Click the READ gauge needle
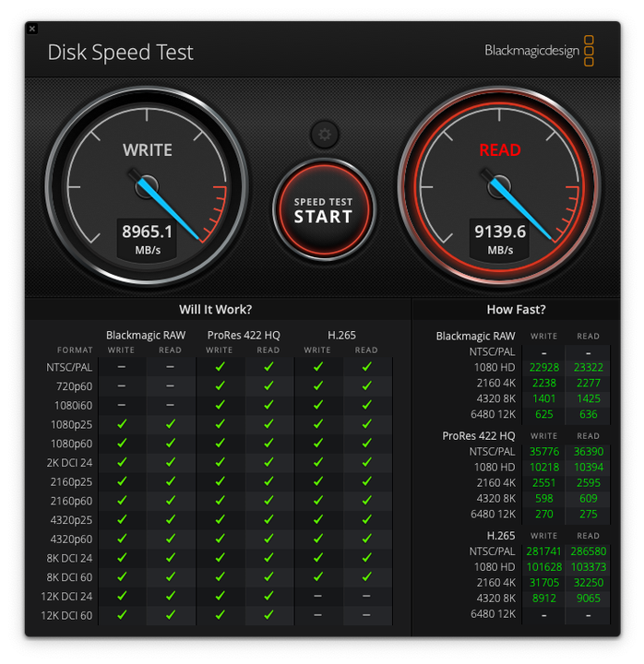The image size is (644, 664). (523, 208)
